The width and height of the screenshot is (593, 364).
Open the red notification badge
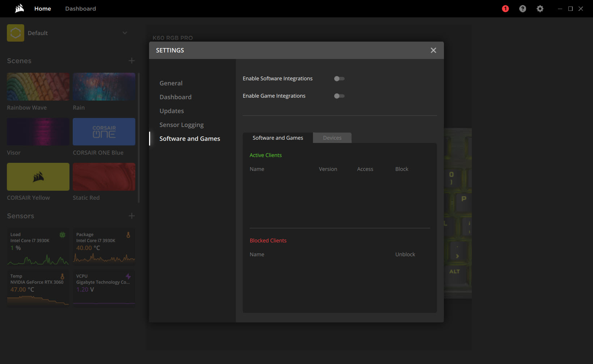click(505, 9)
